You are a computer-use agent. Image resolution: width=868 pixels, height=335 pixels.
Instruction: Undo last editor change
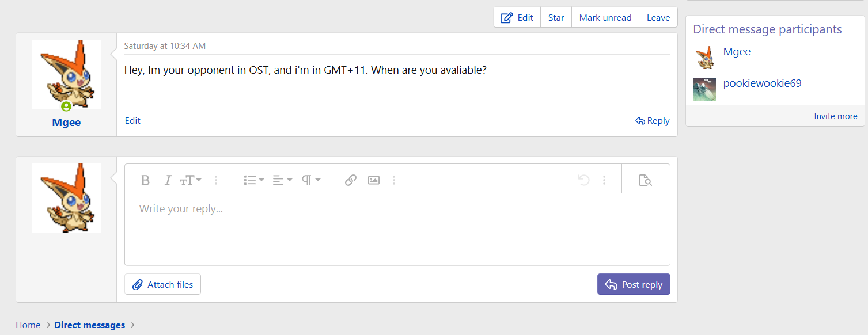click(x=583, y=180)
